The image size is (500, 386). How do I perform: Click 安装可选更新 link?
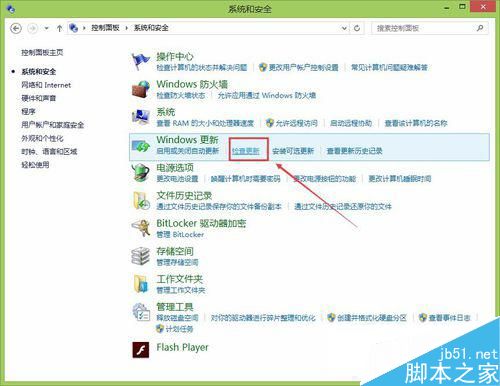[293, 151]
